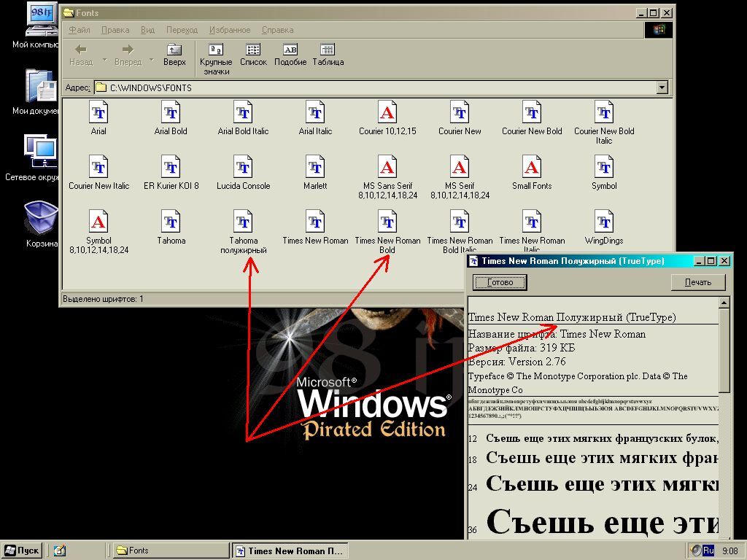The width and height of the screenshot is (747, 560).
Task: Click status bar text Выделено шрифтов: 1
Action: [x=103, y=299]
